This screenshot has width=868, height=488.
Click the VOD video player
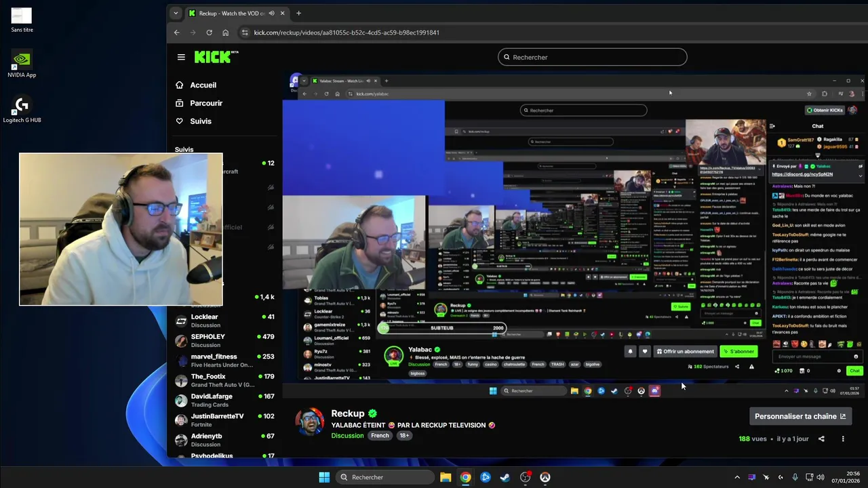(x=575, y=236)
